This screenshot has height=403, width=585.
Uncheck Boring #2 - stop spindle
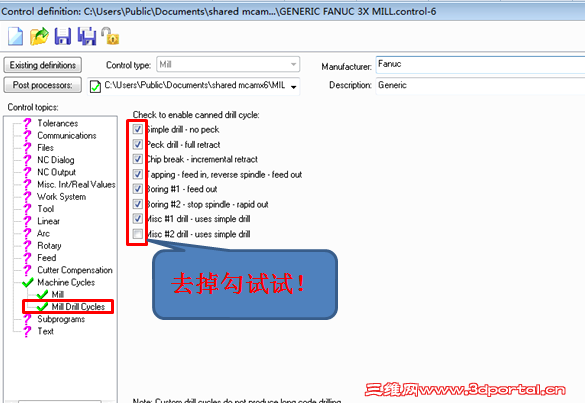tap(138, 204)
